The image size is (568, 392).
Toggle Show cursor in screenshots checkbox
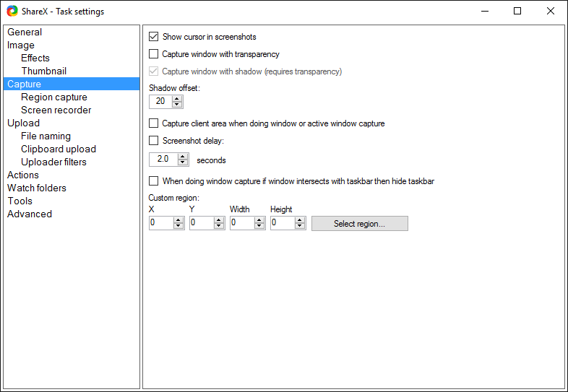pos(153,37)
